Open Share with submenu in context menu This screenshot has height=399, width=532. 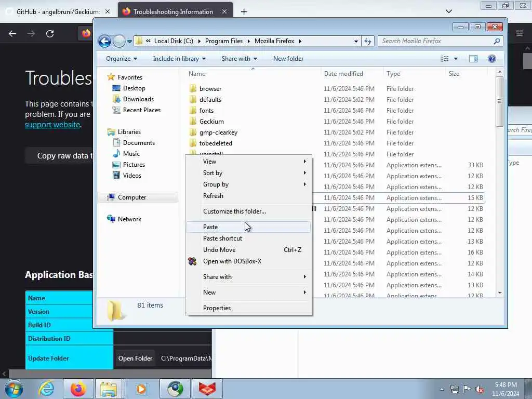(x=248, y=277)
